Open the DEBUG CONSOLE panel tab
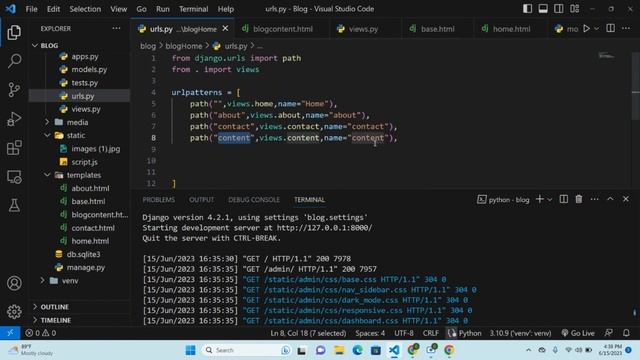 tap(254, 200)
